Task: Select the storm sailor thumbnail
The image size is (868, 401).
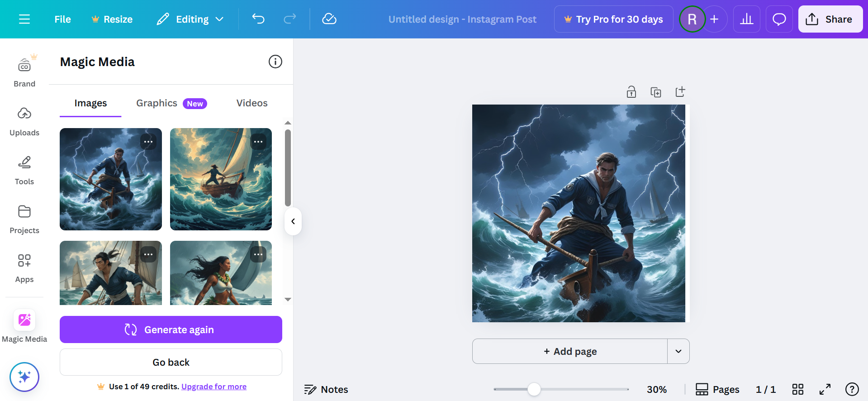Action: point(111,179)
